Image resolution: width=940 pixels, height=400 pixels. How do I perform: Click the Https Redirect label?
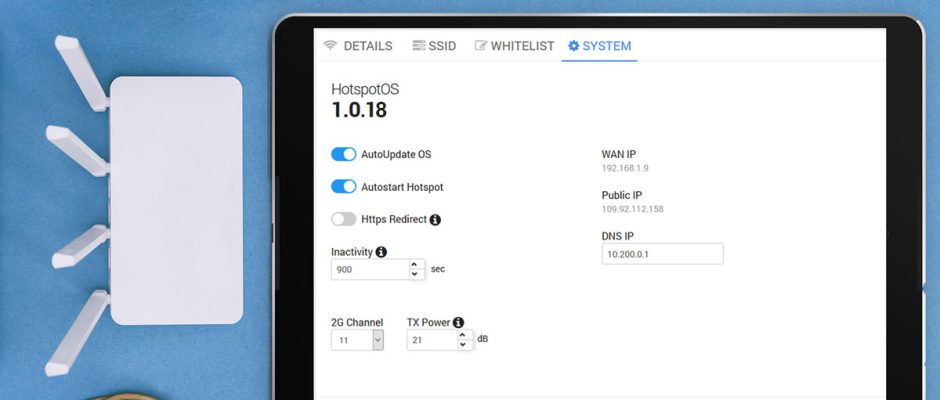[x=394, y=219]
